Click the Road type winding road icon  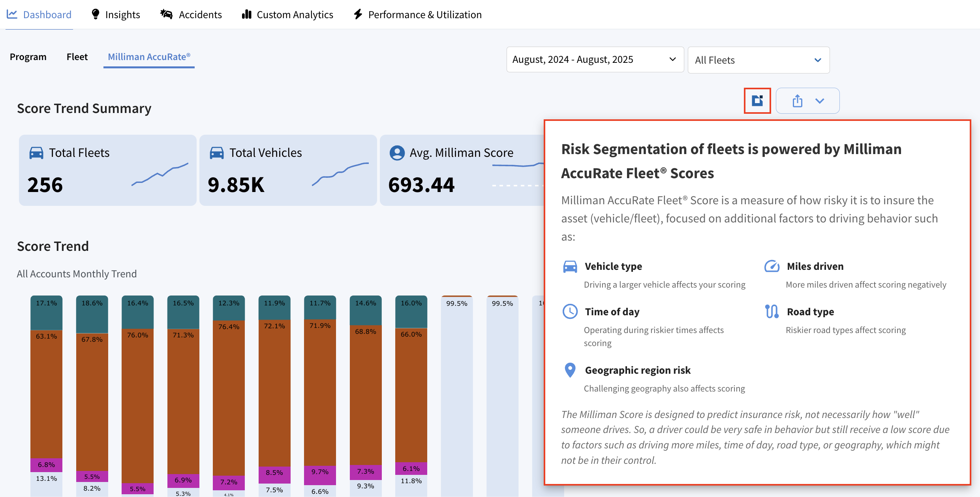pyautogui.click(x=772, y=311)
